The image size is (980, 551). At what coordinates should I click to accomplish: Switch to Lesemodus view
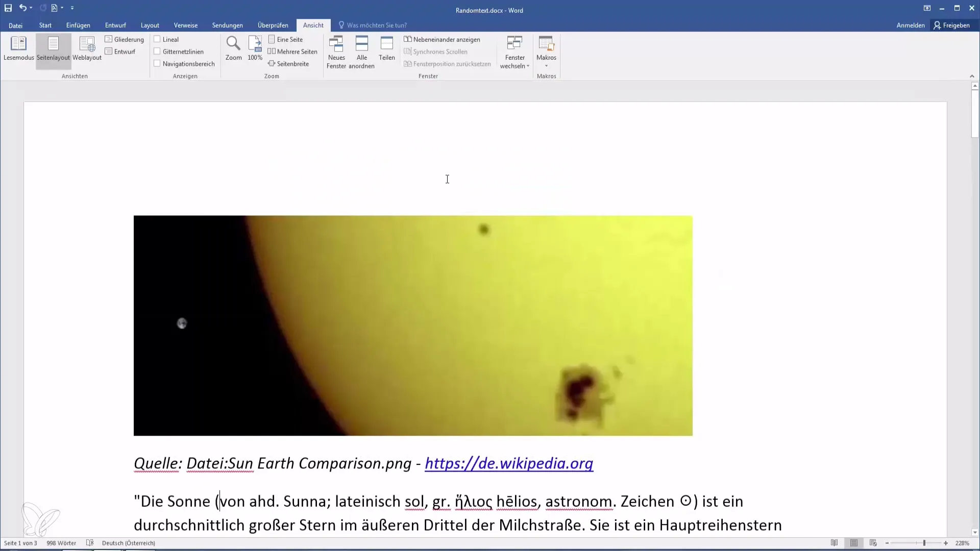point(18,48)
